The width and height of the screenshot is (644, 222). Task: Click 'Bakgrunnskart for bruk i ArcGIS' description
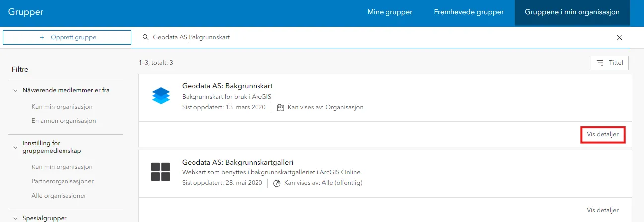pyautogui.click(x=227, y=97)
